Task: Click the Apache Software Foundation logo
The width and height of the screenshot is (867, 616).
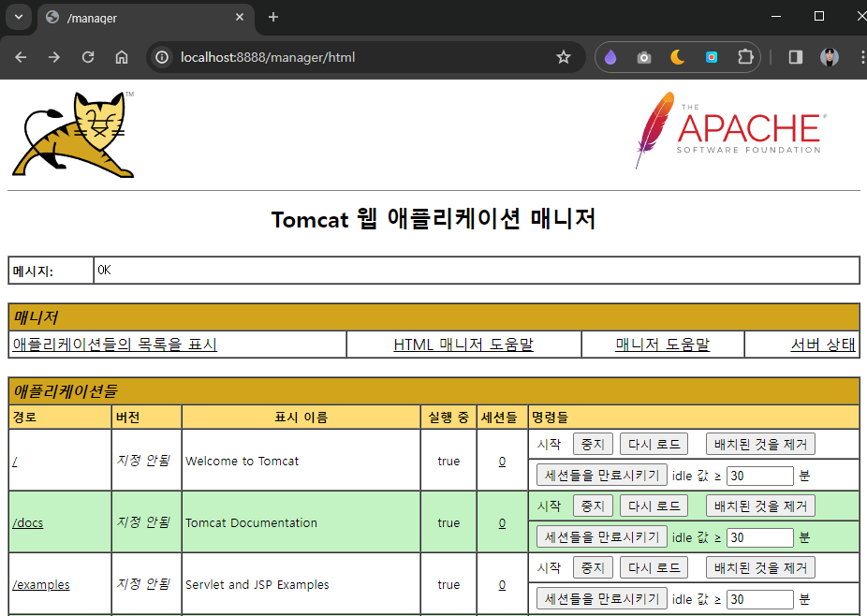Action: coord(731,130)
